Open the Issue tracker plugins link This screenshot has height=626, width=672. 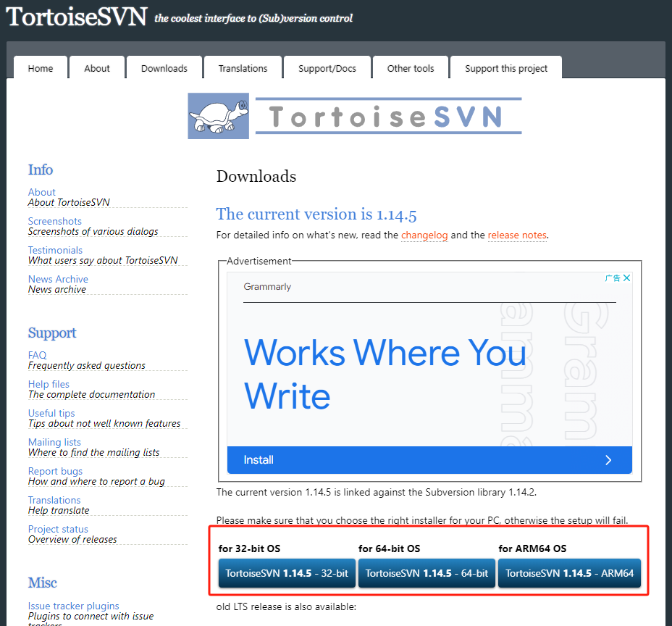73,606
